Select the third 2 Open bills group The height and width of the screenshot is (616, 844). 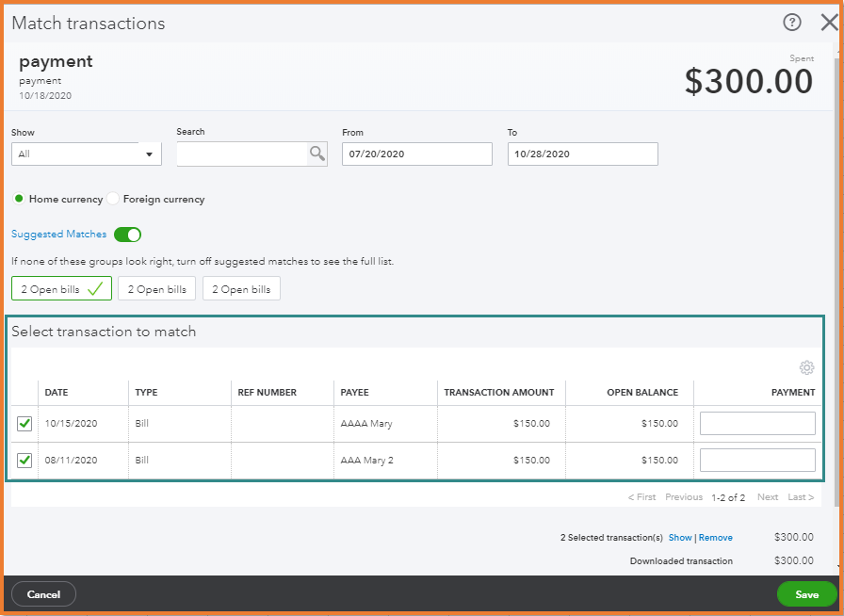coord(241,288)
